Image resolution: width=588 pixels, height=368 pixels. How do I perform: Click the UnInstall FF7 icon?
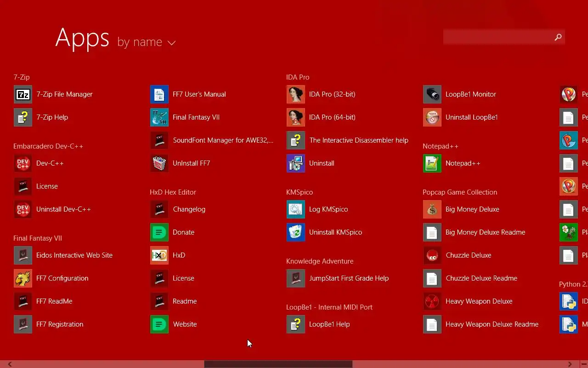pos(159,163)
